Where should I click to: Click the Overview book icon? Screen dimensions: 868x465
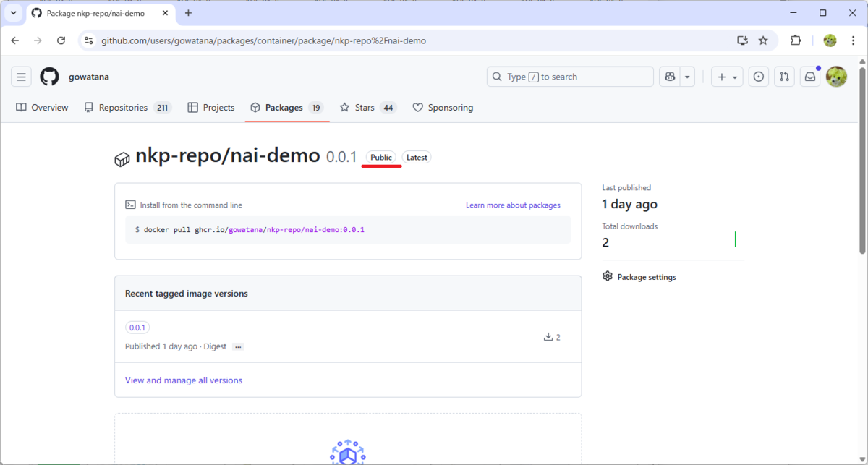(21, 108)
